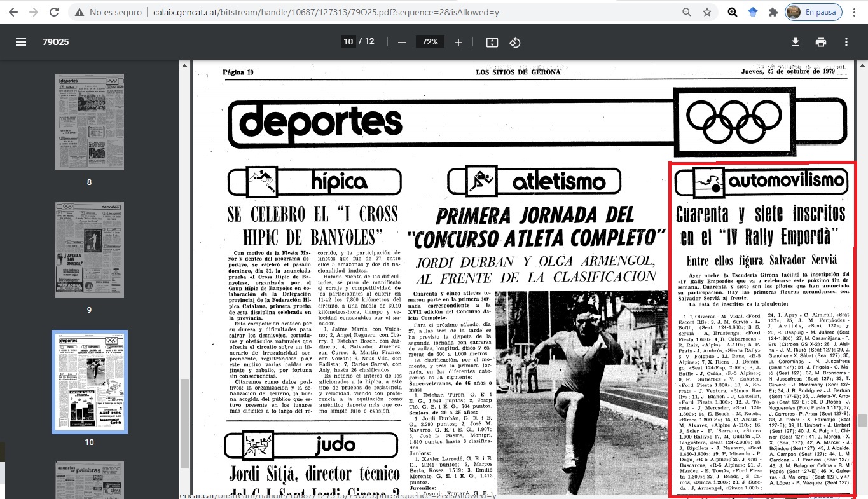Select the 72% zoom level field
Viewport: 868px width, 499px height.
click(430, 42)
